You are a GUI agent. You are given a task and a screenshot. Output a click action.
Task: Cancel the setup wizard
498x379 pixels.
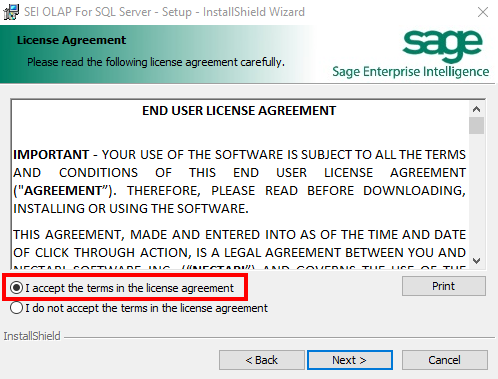pos(445,360)
